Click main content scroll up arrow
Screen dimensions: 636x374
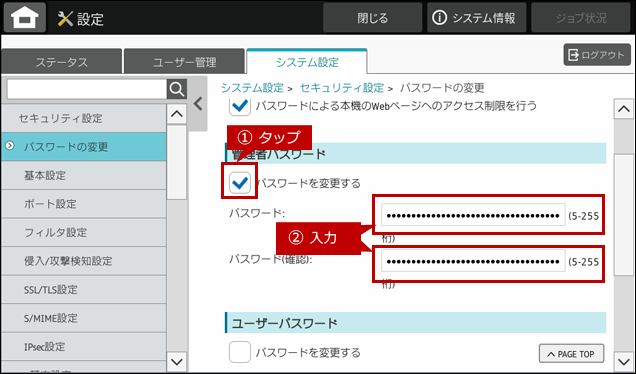[x=623, y=109]
